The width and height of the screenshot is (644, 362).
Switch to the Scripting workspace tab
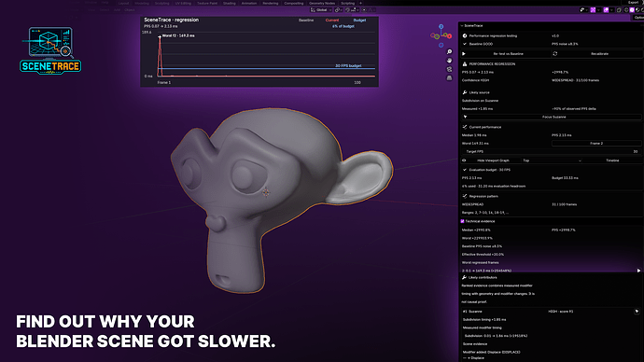pyautogui.click(x=348, y=4)
